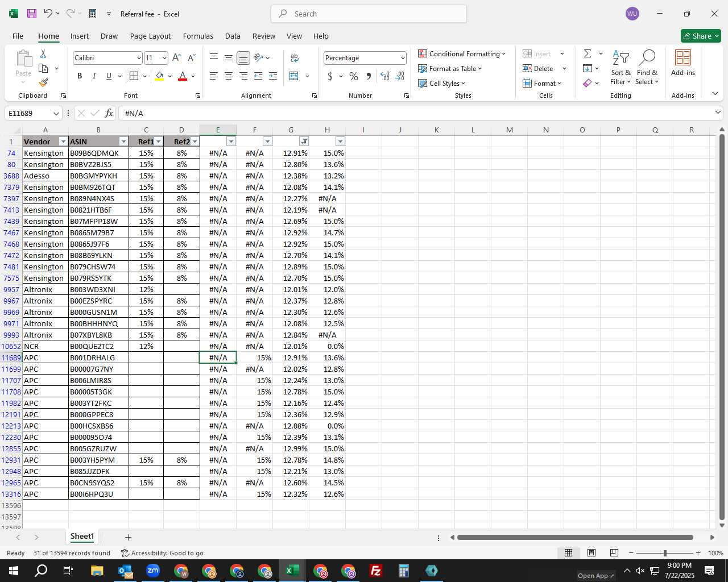Image resolution: width=728 pixels, height=582 pixels.
Task: Open the font size dropdown
Action: click(x=164, y=58)
